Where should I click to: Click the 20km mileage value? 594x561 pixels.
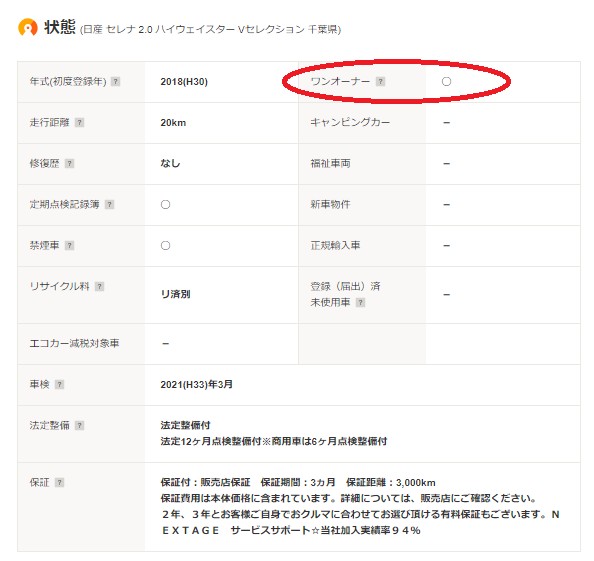pos(173,123)
